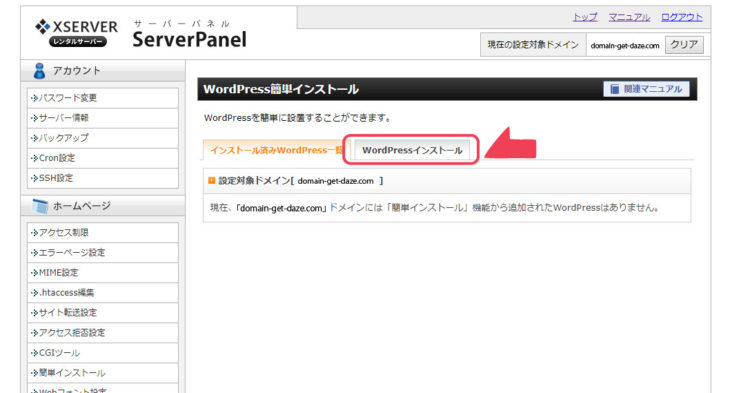Click the domain-get-daze.com domain field

click(x=625, y=45)
